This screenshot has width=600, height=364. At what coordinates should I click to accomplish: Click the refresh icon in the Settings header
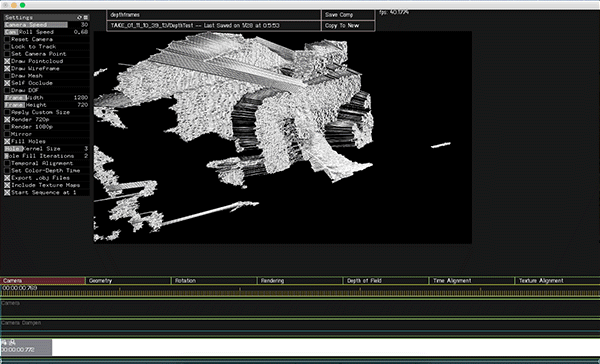(x=79, y=18)
